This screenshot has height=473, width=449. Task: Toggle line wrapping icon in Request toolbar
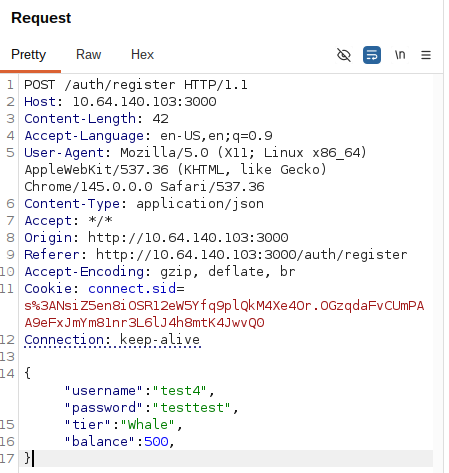point(372,55)
